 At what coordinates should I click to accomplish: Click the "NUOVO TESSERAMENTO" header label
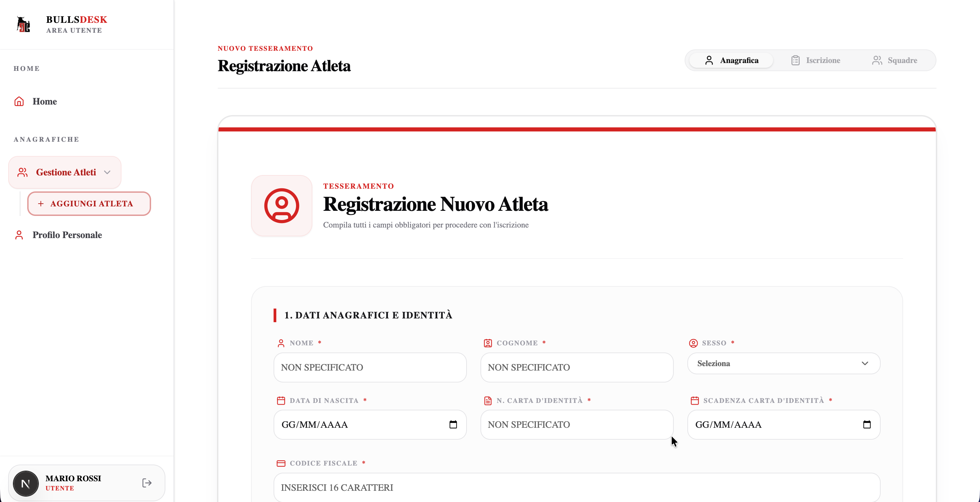point(265,48)
